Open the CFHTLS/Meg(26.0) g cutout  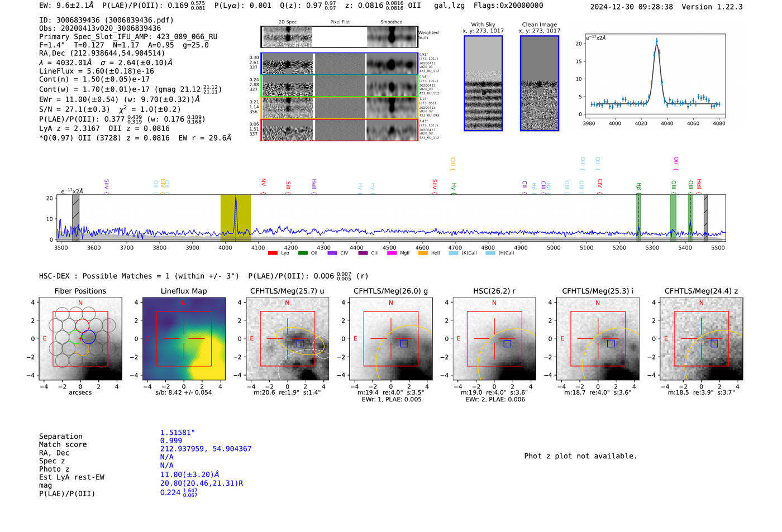pyautogui.click(x=390, y=338)
